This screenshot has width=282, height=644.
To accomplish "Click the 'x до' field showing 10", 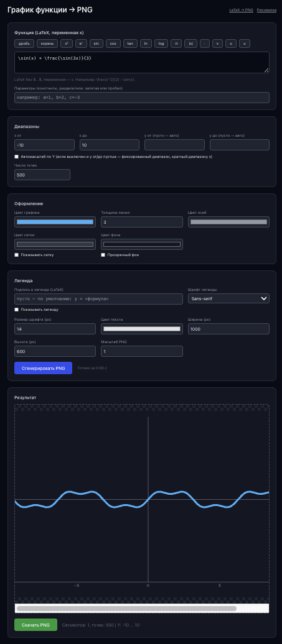I will coord(110,145).
